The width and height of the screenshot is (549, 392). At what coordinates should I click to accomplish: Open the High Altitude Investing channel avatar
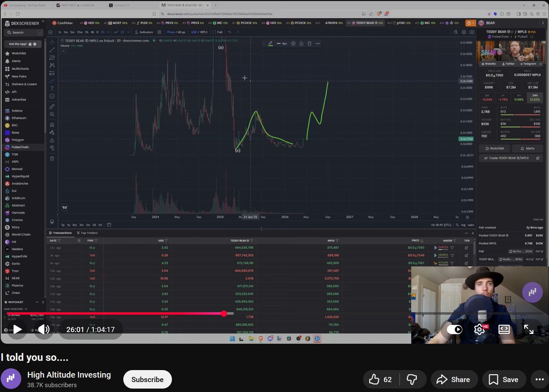11,379
